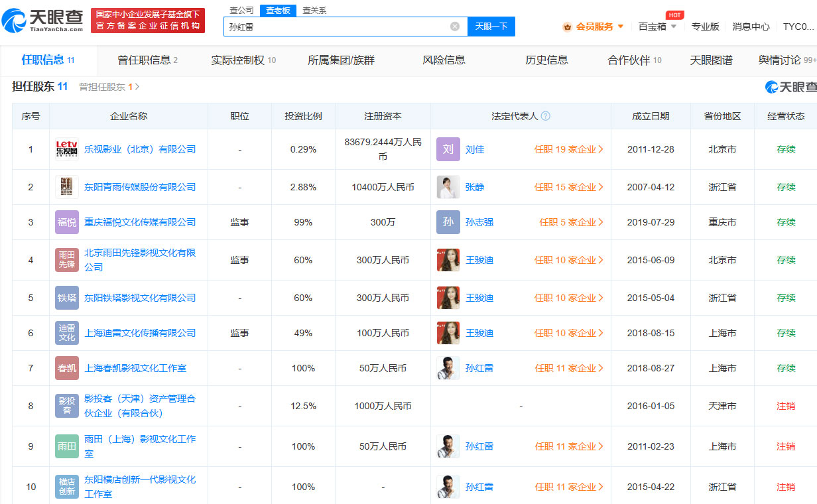Screen dimensions: 817x504
Task: Click the green 雨田 company badge
Action: coord(67,446)
